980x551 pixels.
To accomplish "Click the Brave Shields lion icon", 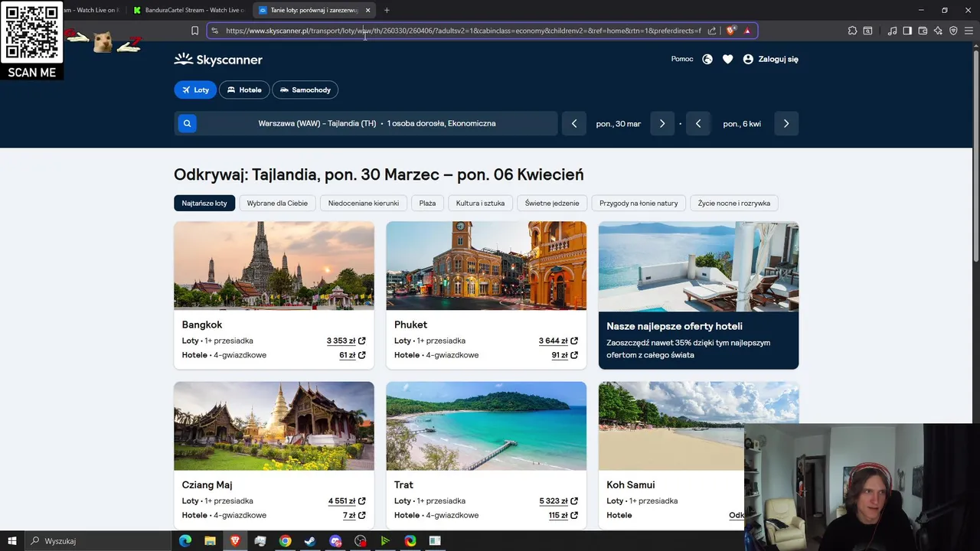I will click(731, 31).
